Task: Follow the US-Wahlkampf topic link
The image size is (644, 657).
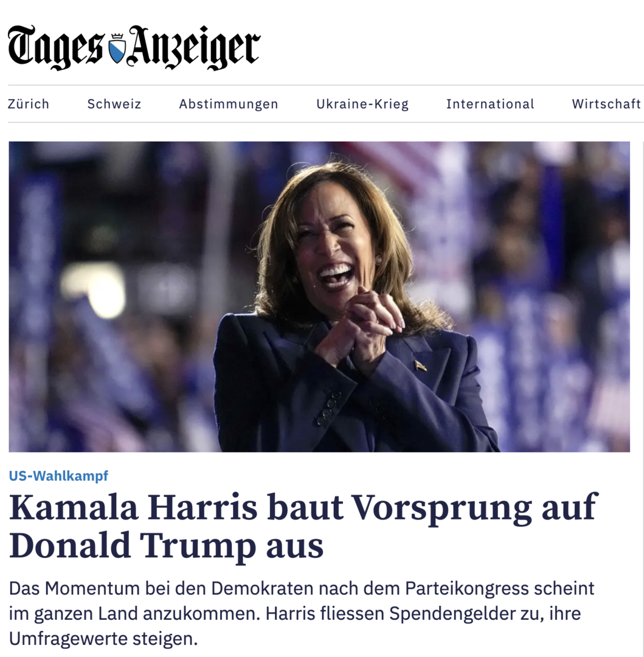Action: point(58,476)
